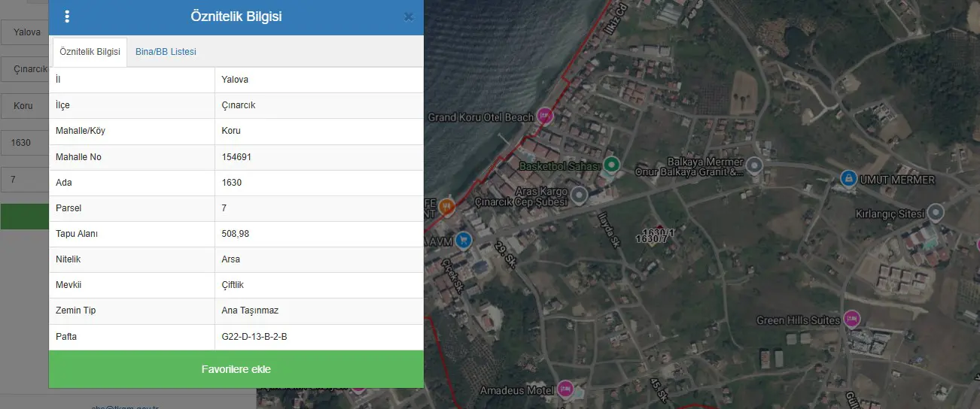The image size is (980, 409).
Task: Click the Çınarcık value in İlçe row
Action: 239,105
